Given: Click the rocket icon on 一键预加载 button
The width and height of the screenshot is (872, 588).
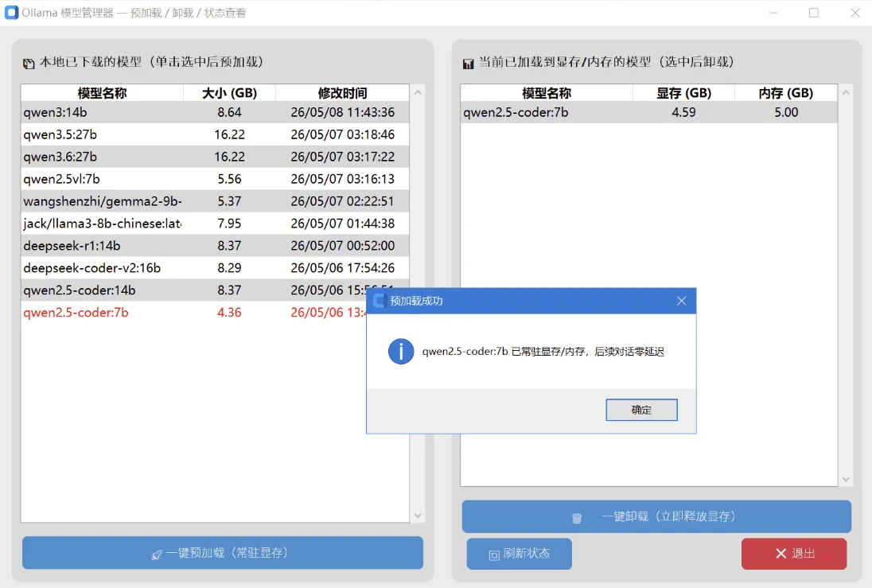Looking at the screenshot, I should click(x=157, y=555).
